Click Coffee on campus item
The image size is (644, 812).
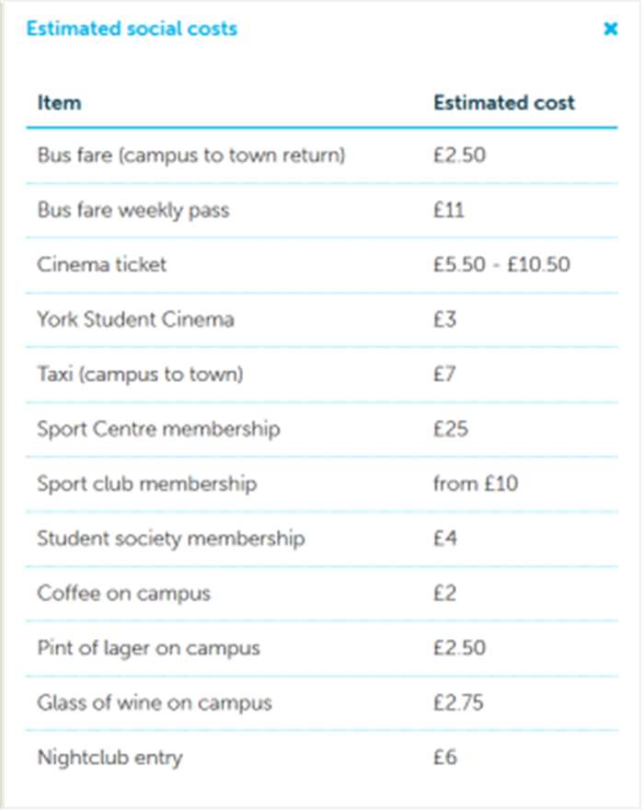(124, 594)
